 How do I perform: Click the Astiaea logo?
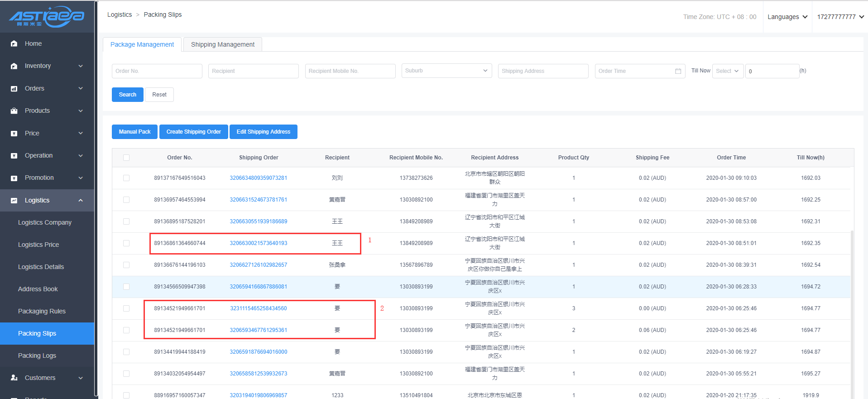(x=47, y=17)
